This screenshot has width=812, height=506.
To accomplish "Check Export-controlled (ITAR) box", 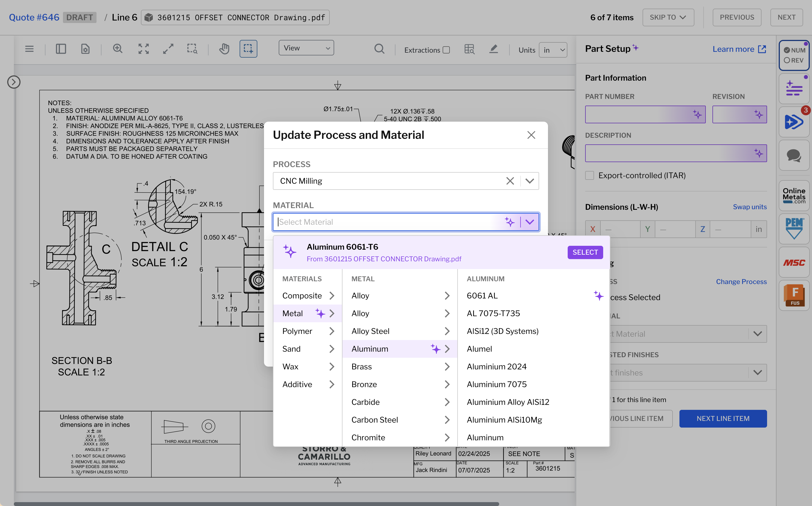I will (x=590, y=175).
